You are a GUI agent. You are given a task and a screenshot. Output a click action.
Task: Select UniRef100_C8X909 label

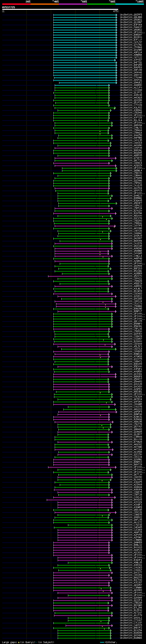(x=131, y=344)
